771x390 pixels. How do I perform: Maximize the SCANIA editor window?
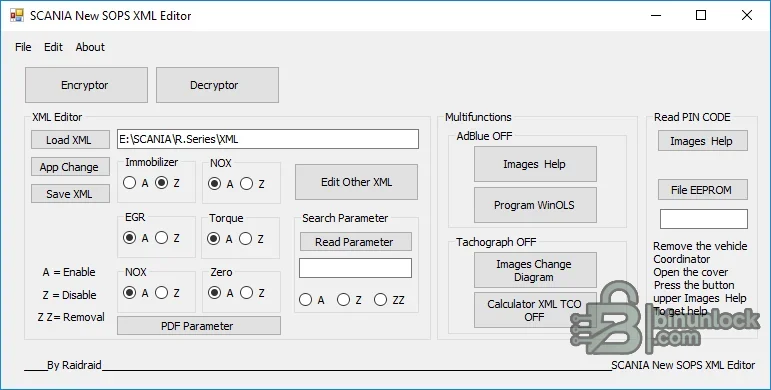(701, 15)
